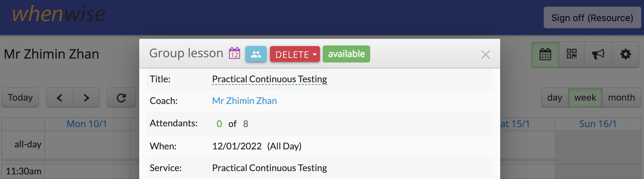Click the Today button
The image size is (644, 179).
tap(20, 97)
